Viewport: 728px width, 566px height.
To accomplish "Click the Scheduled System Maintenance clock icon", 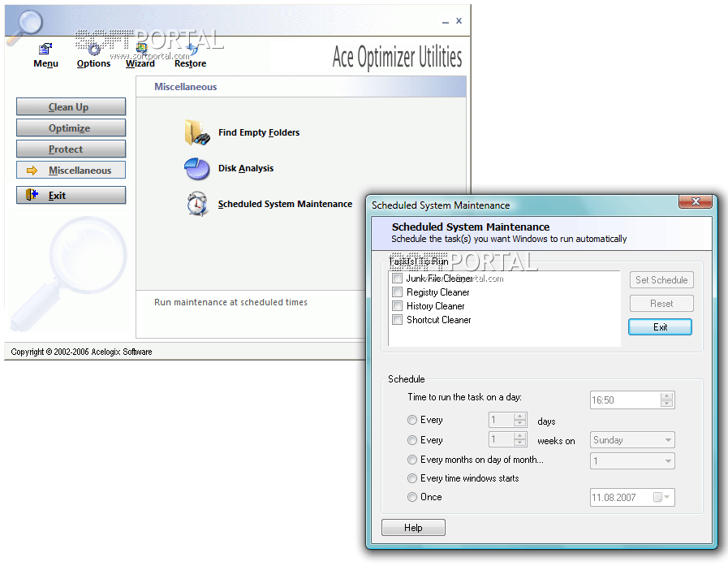I will (x=197, y=204).
